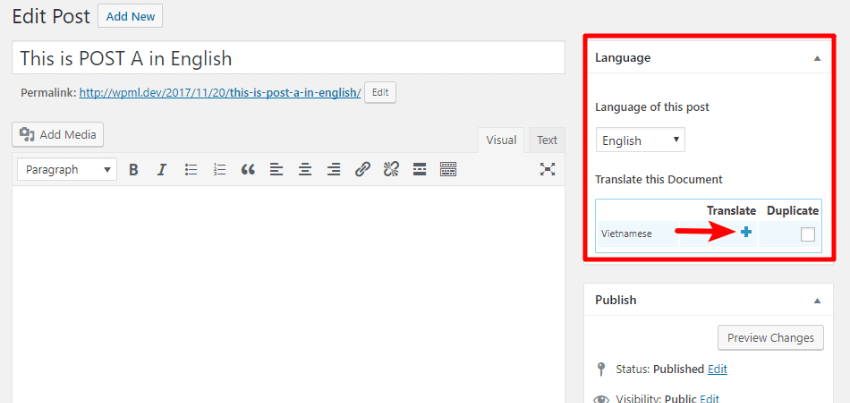
Task: Tick the Duplicate checkbox for Vietnamese
Action: click(808, 234)
